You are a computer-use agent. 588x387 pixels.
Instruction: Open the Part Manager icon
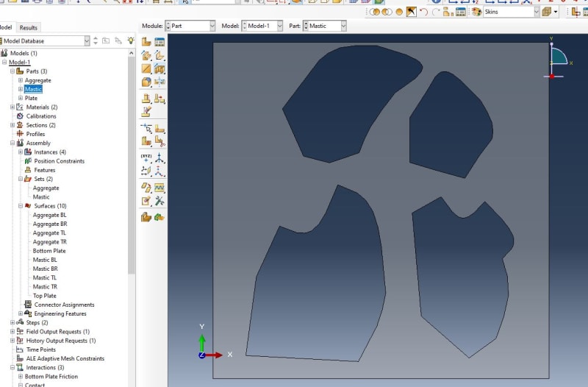pyautogui.click(x=159, y=42)
